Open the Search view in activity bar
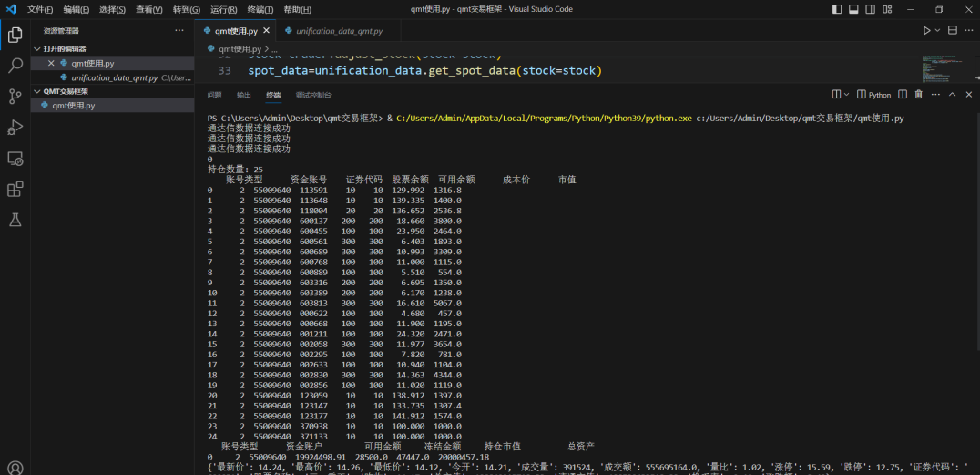 tap(15, 66)
